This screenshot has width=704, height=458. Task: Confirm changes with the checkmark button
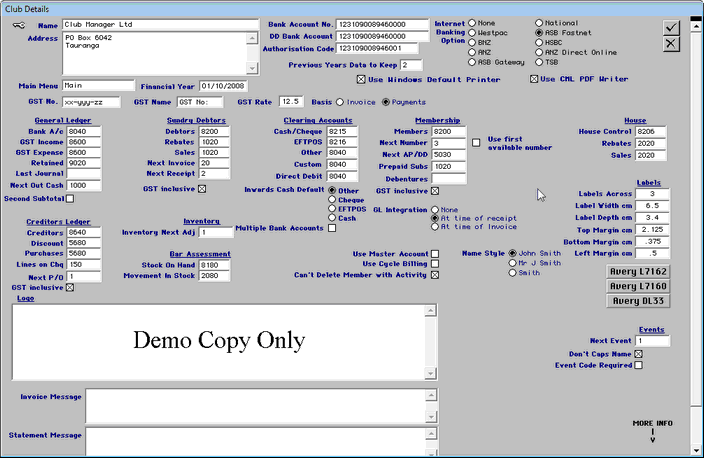click(x=671, y=28)
